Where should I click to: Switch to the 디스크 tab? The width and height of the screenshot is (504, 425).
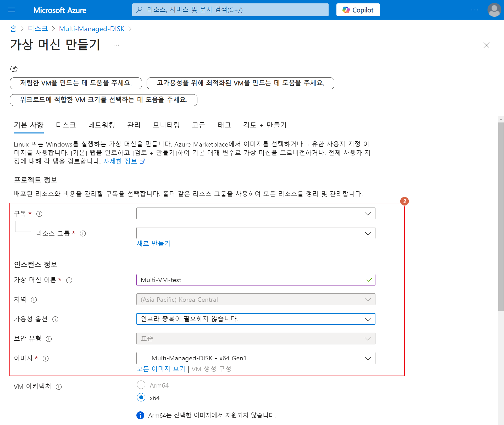point(66,125)
